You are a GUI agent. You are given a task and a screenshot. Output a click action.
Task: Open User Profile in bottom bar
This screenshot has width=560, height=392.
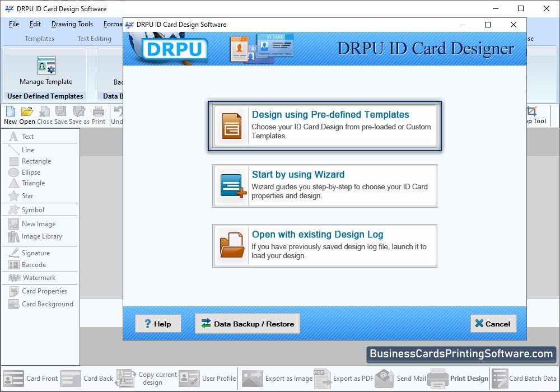[208, 379]
